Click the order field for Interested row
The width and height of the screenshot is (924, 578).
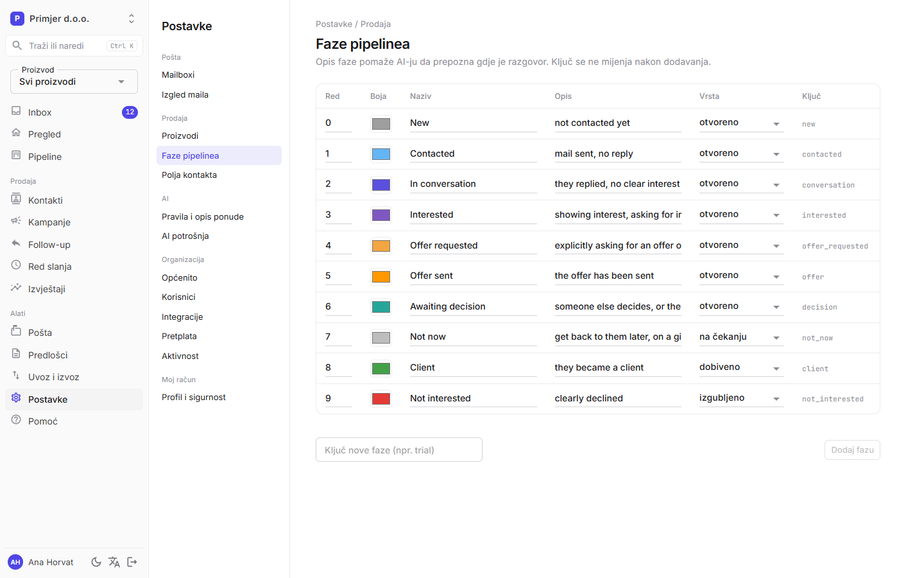[339, 215]
